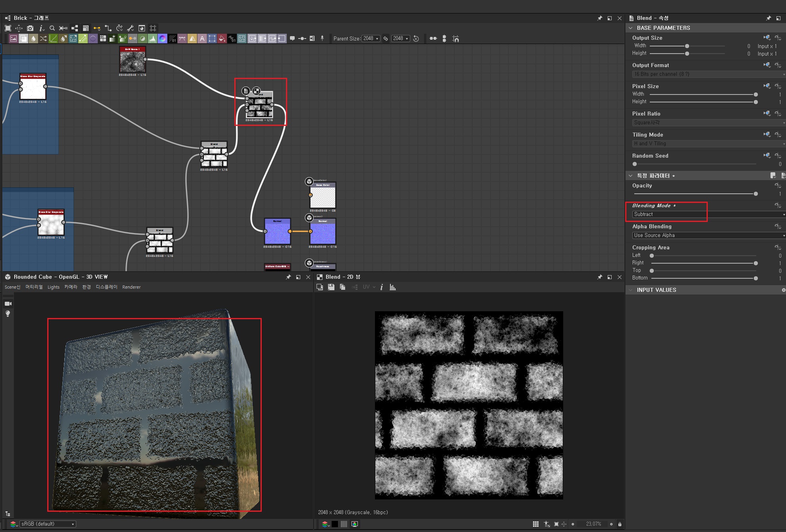Toggle the 2D view zoom lock icon
786x532 pixels.
[x=620, y=524]
